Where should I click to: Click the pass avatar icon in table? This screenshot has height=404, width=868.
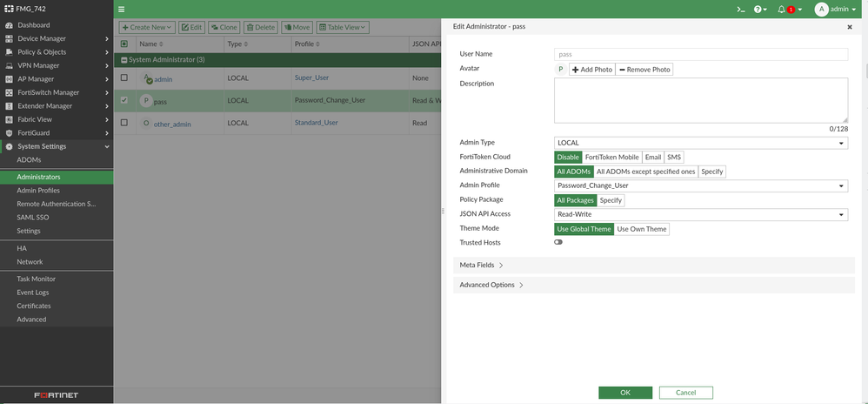(146, 101)
